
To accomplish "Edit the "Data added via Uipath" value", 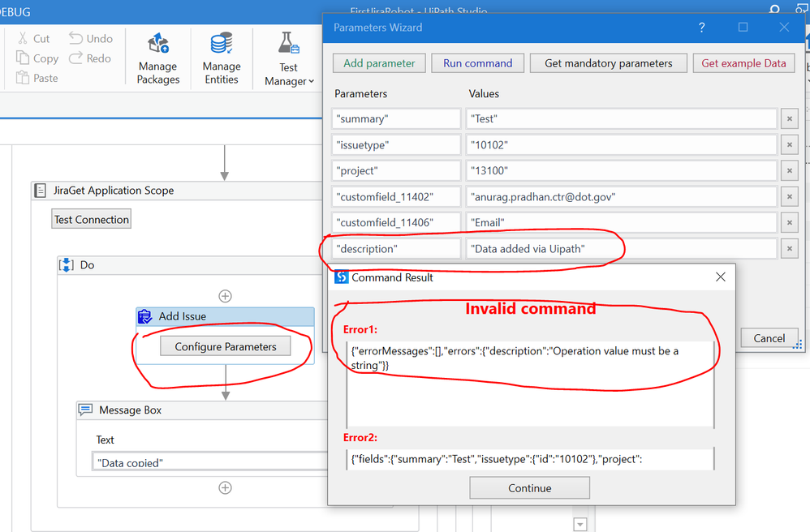I will 622,249.
